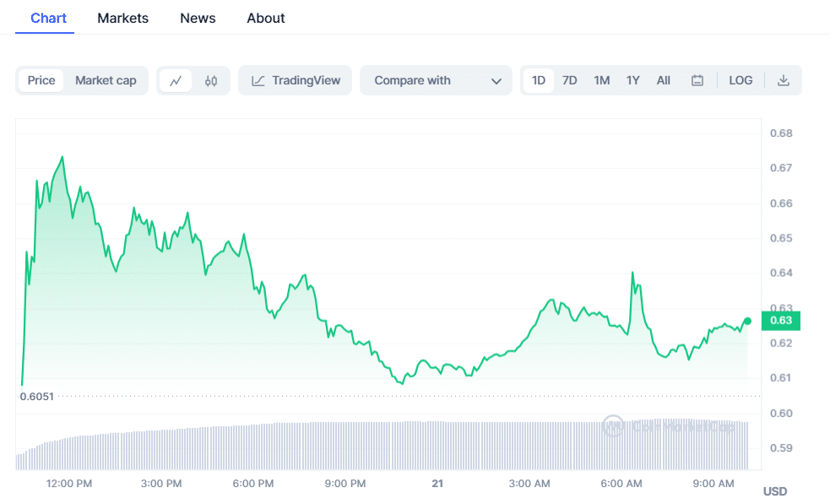The height and width of the screenshot is (504, 830).
Task: Click the 0.63 current price label
Action: click(781, 321)
